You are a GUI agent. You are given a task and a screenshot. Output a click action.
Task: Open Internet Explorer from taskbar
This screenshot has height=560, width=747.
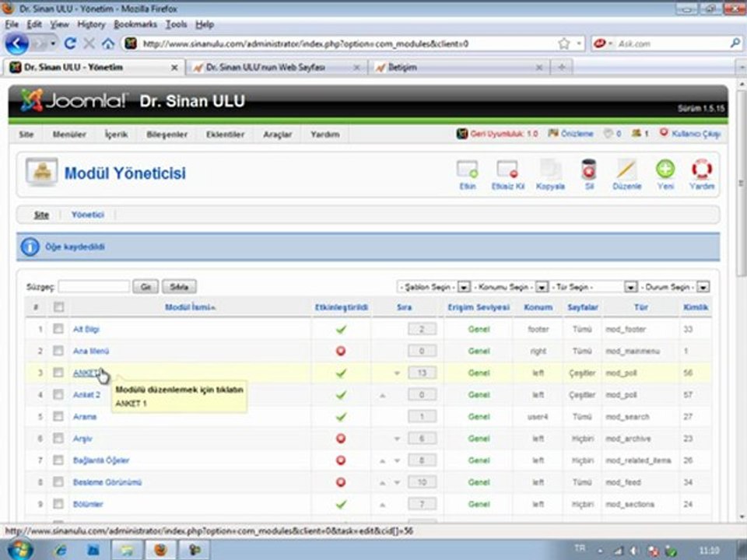click(61, 550)
